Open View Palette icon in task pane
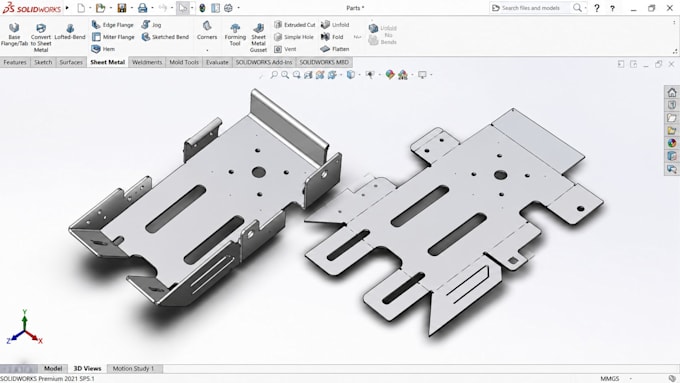The height and width of the screenshot is (383, 680). [x=672, y=130]
